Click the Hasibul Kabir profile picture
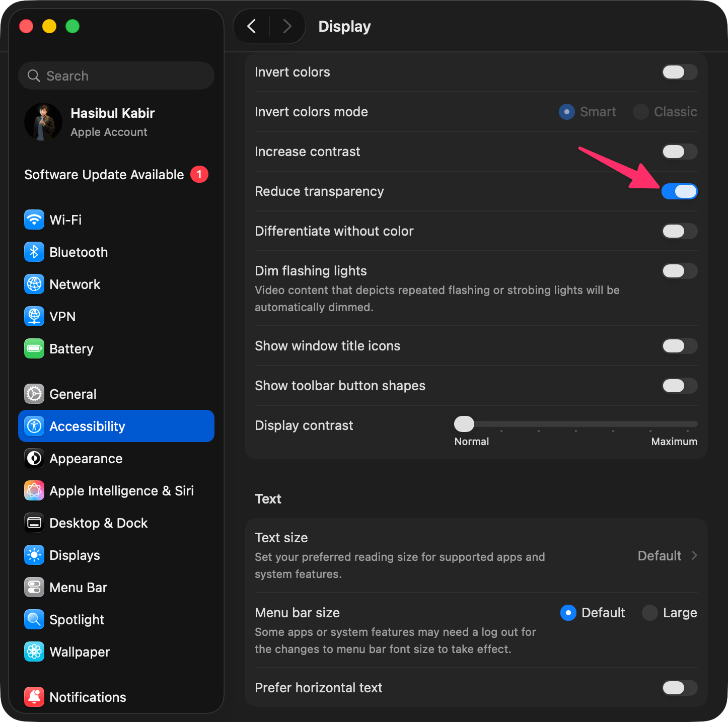 [x=43, y=122]
